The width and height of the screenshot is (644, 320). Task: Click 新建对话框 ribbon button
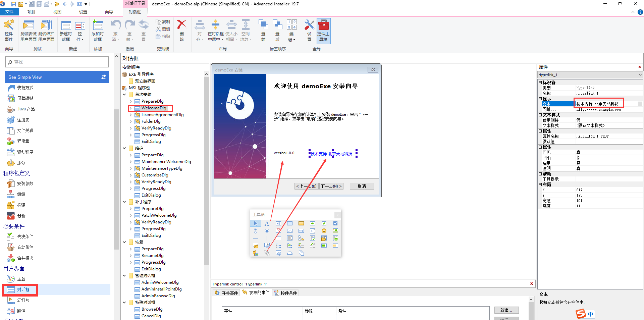click(x=66, y=31)
